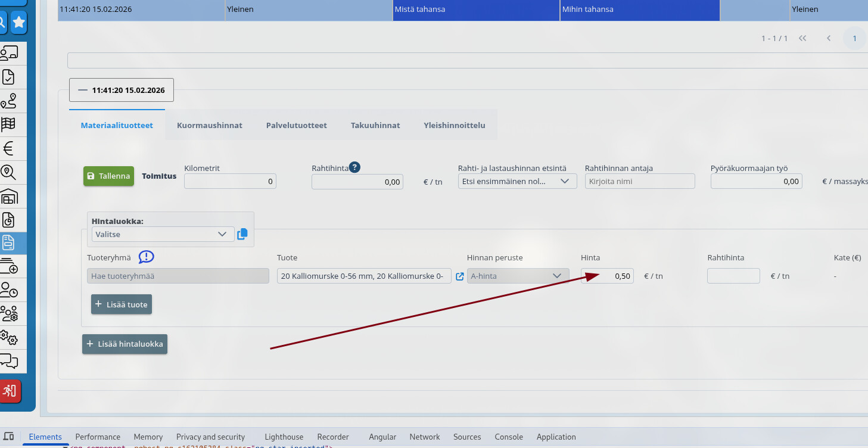Click the Hinta input field showing 0,50
The height and width of the screenshot is (448, 868).
click(606, 276)
